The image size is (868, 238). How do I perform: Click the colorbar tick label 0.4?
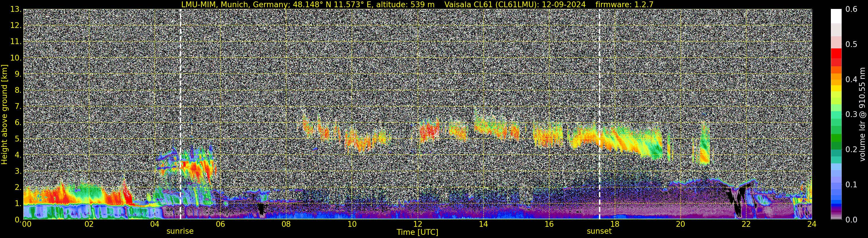pyautogui.click(x=852, y=80)
